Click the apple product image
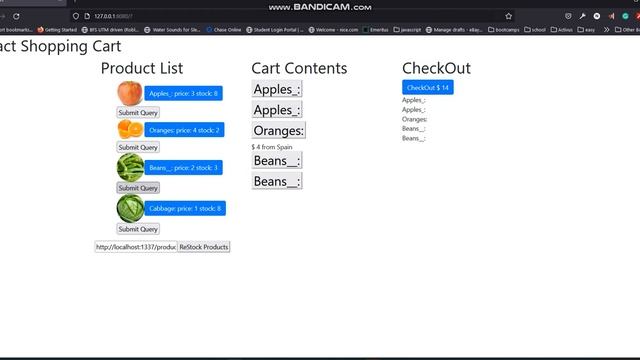This screenshot has width=640, height=360. coord(130,93)
